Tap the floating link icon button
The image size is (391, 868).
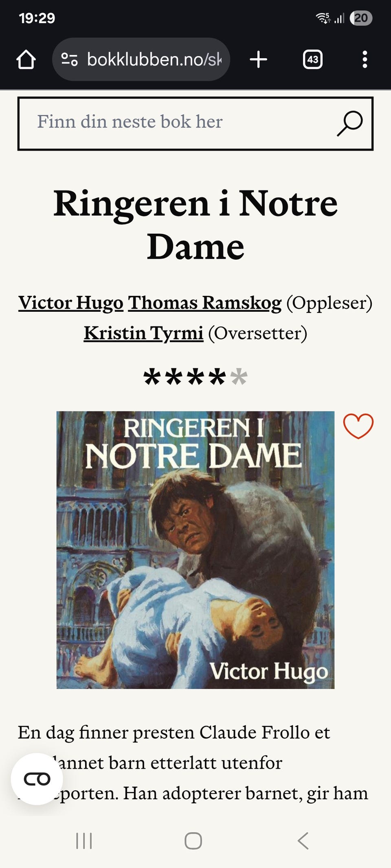tap(37, 779)
